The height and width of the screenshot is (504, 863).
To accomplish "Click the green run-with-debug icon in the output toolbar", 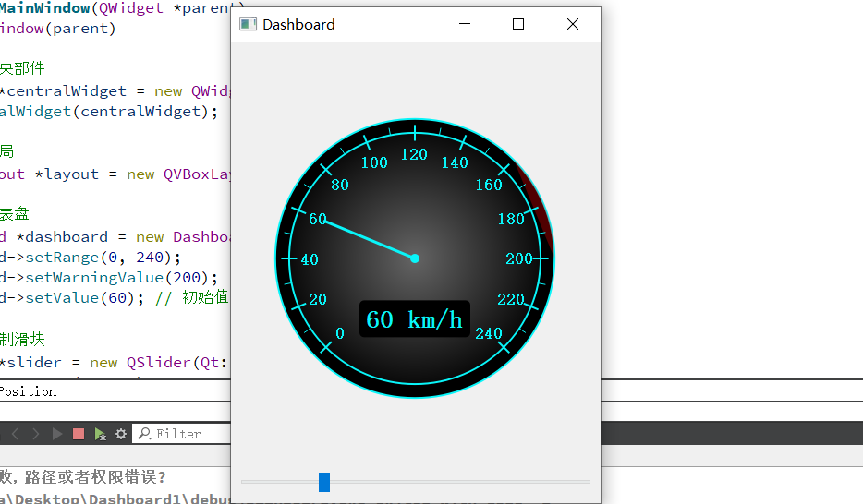I will click(x=100, y=434).
